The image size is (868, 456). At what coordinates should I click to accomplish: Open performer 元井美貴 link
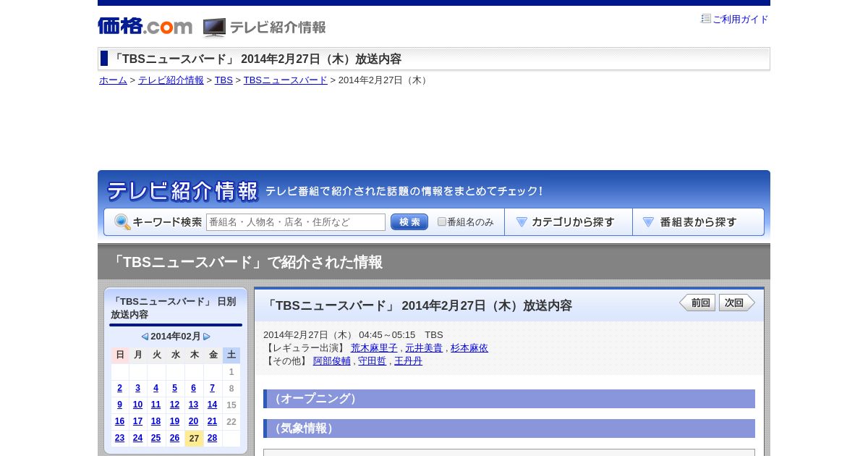point(424,348)
